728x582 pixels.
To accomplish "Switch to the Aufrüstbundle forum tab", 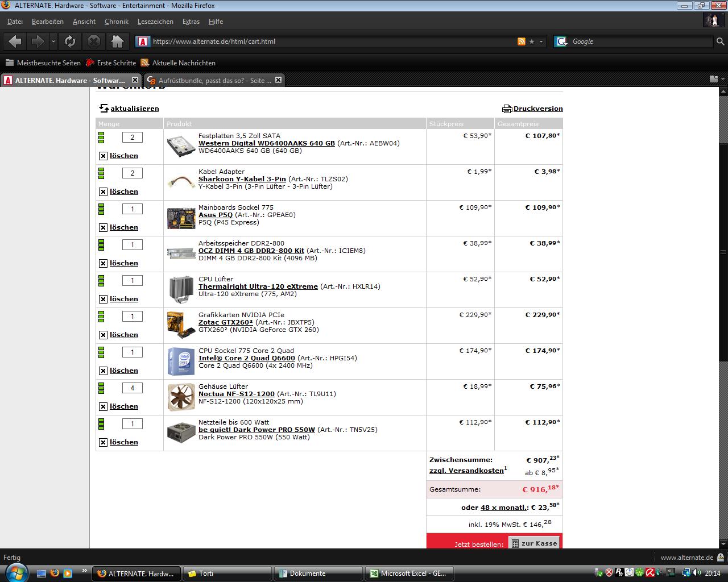I will click(x=209, y=80).
